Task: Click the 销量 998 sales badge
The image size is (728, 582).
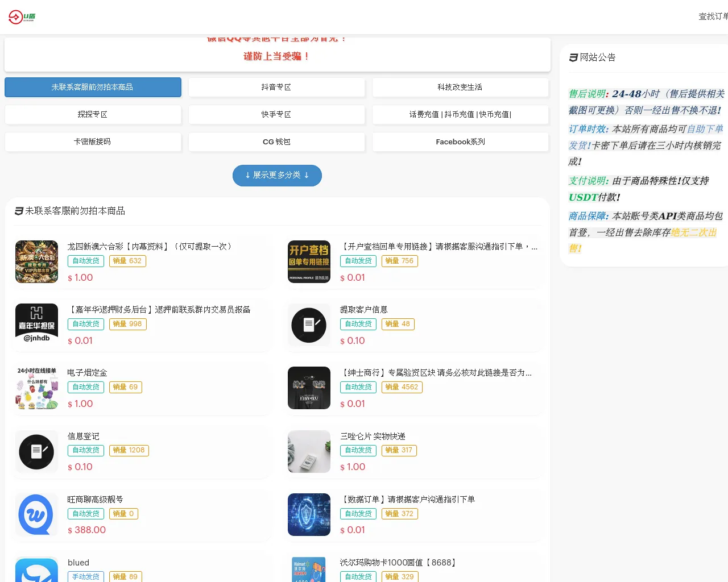Action: [127, 324]
